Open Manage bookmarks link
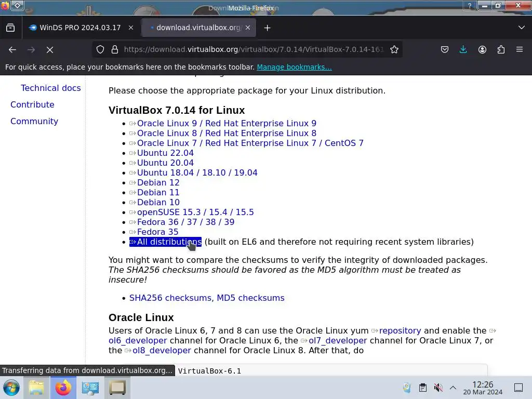The image size is (532, 399). tap(294, 67)
